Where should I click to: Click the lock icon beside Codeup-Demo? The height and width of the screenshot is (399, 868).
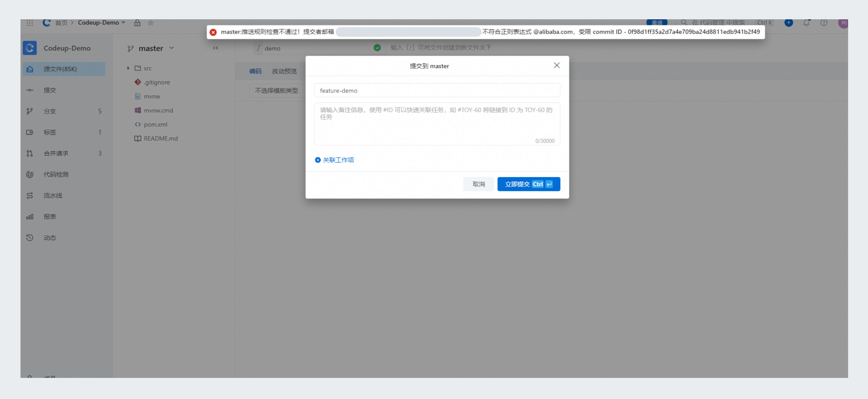click(137, 23)
